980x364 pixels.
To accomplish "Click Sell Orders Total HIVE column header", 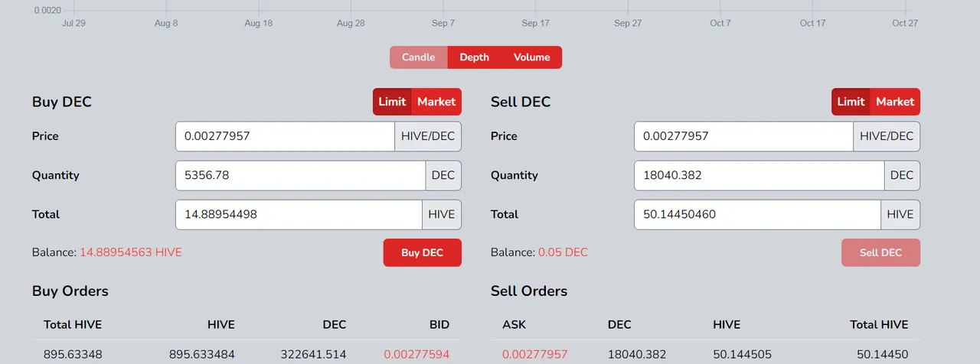I will point(879,324).
